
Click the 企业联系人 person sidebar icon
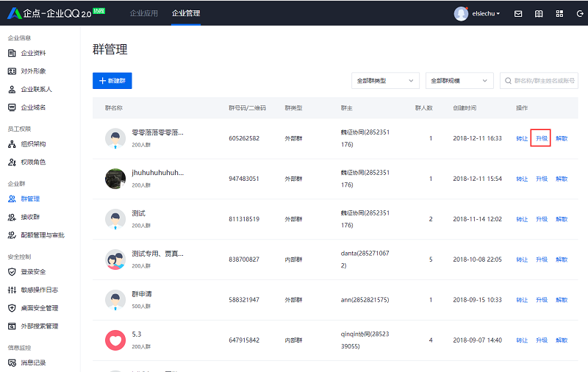(x=12, y=90)
